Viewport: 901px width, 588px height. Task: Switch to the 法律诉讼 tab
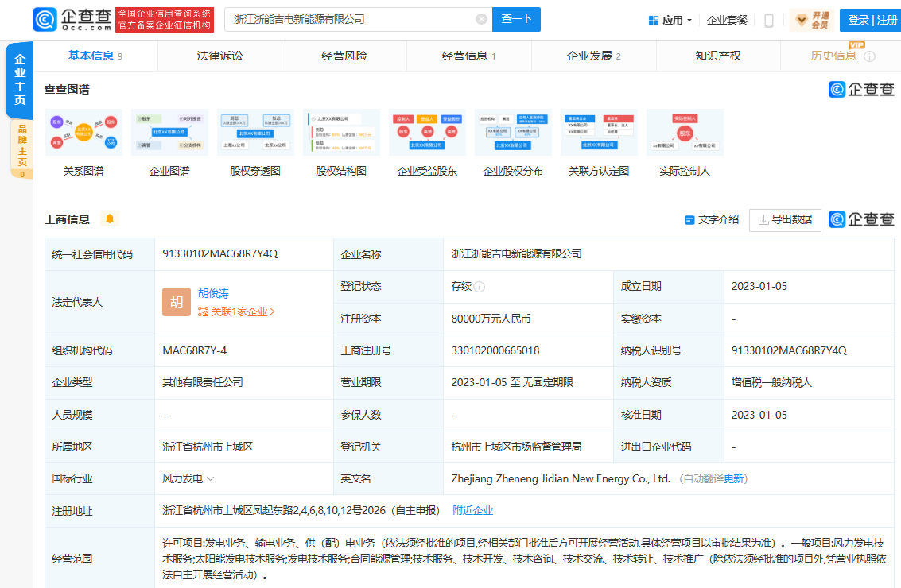(219, 56)
